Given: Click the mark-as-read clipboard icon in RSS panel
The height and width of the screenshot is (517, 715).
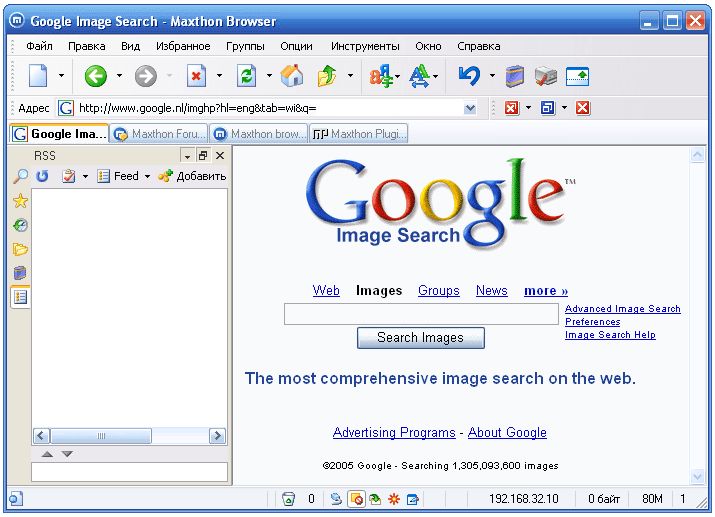Looking at the screenshot, I should [x=69, y=176].
